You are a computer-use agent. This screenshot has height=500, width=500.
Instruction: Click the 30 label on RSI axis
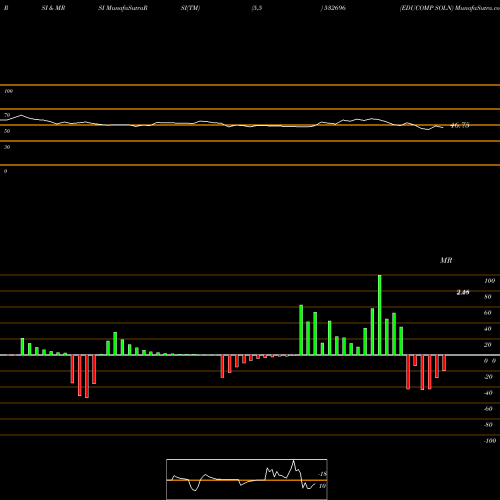click(7, 147)
